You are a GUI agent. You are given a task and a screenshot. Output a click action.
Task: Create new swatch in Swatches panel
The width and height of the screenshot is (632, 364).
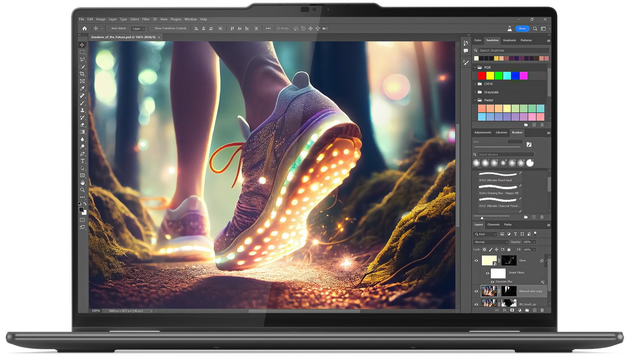(x=534, y=125)
